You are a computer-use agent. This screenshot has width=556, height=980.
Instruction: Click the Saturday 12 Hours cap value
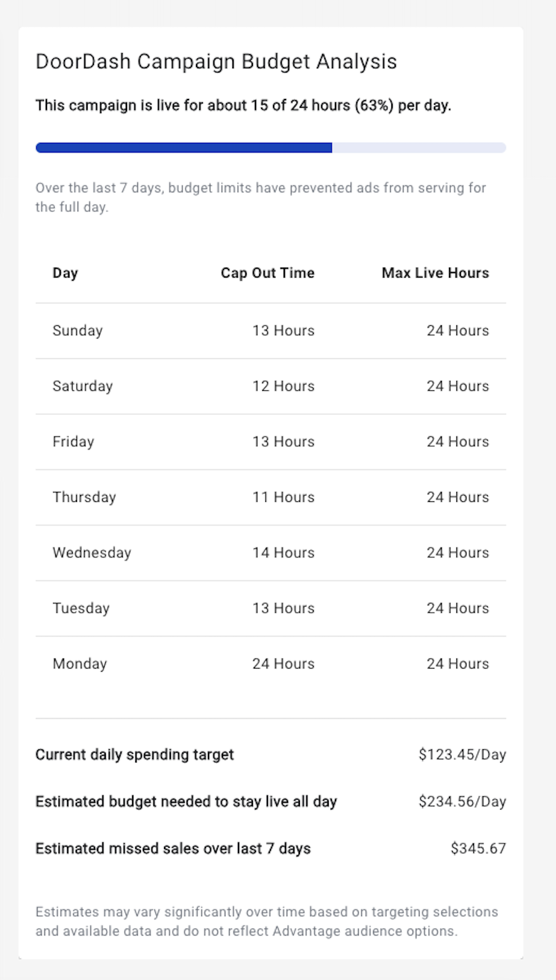tap(283, 386)
